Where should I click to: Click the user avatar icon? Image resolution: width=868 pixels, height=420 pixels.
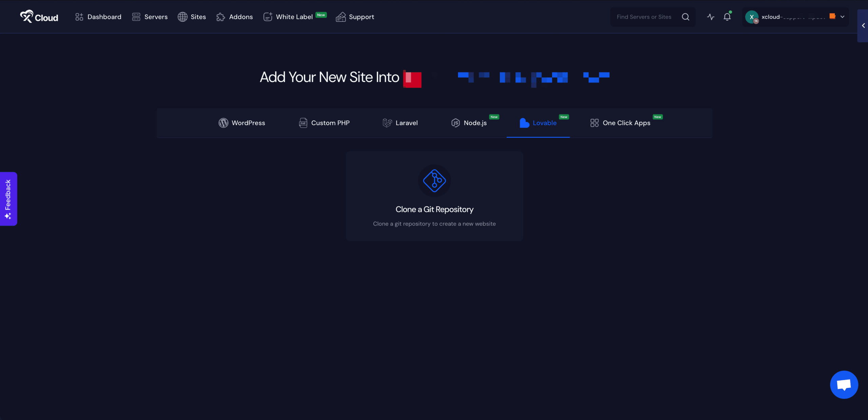click(752, 17)
